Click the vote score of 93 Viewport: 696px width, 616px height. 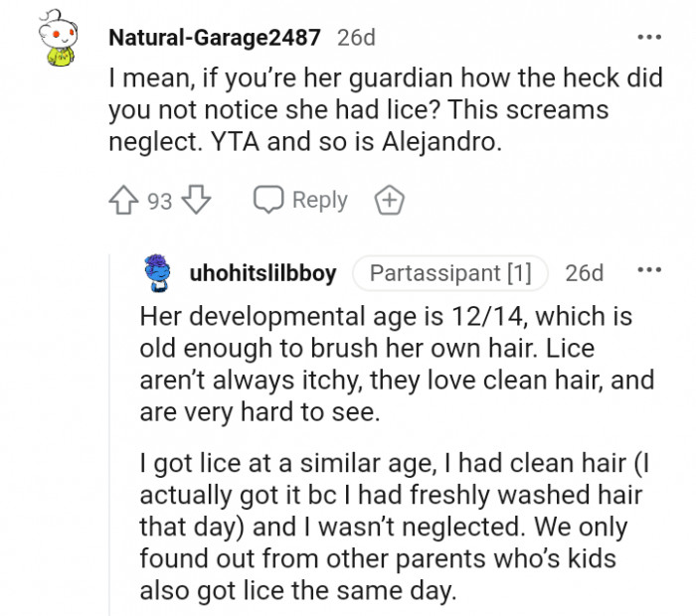tap(160, 201)
